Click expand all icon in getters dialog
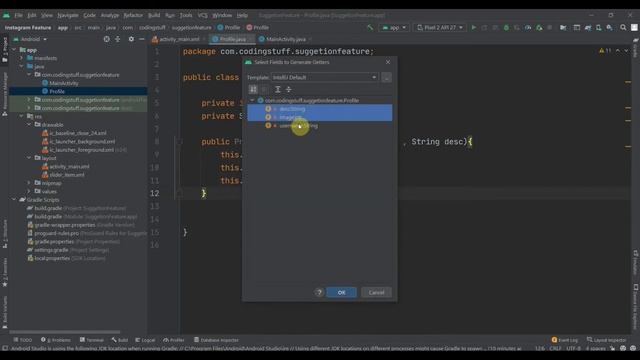The width and height of the screenshot is (640, 360). [278, 89]
